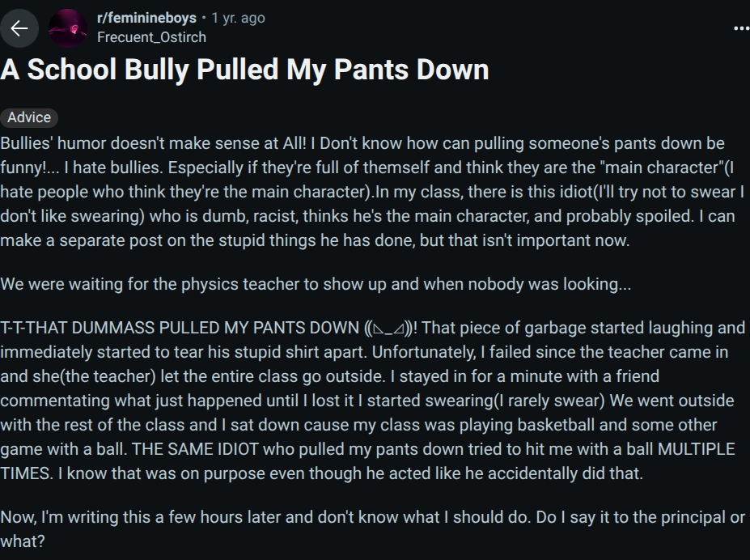Open Frecuent_Ostirch's user profile
This screenshot has height=560, width=750.
tap(151, 37)
